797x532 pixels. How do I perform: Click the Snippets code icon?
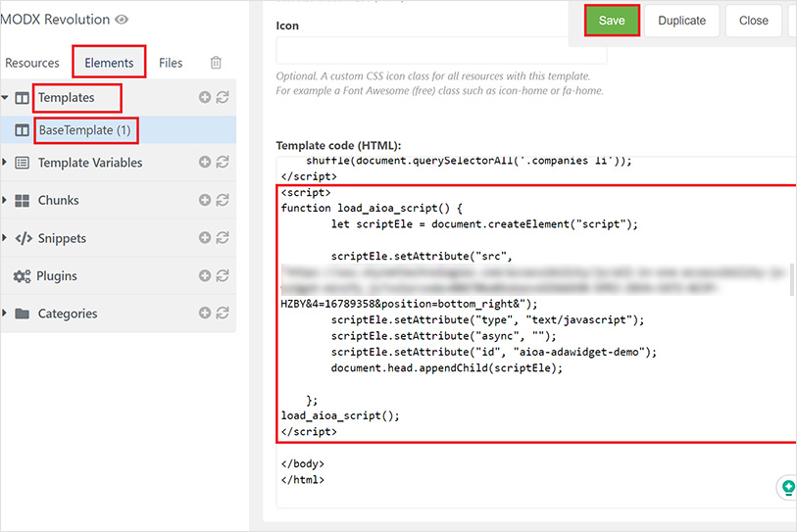click(x=24, y=238)
